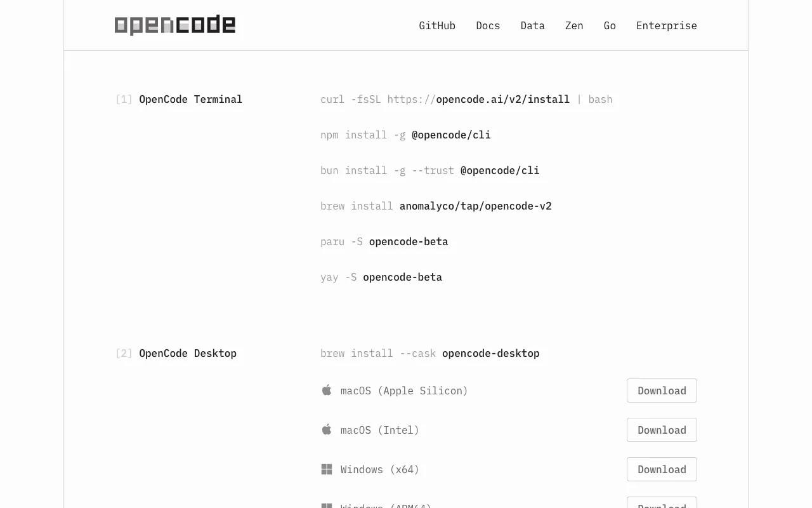
Task: Download macOS Apple Silicon build
Action: click(662, 391)
